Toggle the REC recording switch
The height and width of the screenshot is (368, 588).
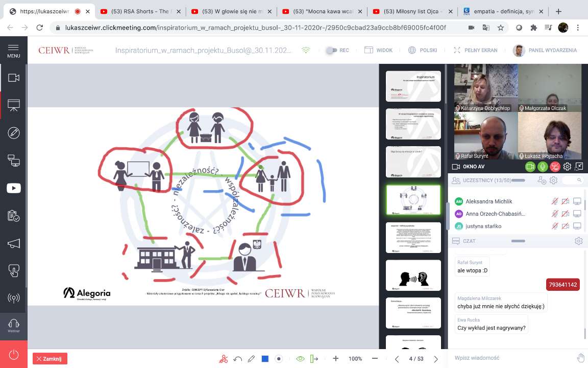[x=332, y=50]
